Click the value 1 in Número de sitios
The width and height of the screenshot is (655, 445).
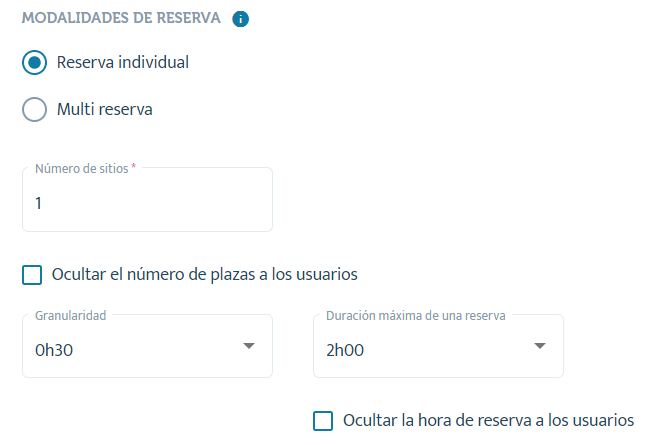[x=38, y=203]
